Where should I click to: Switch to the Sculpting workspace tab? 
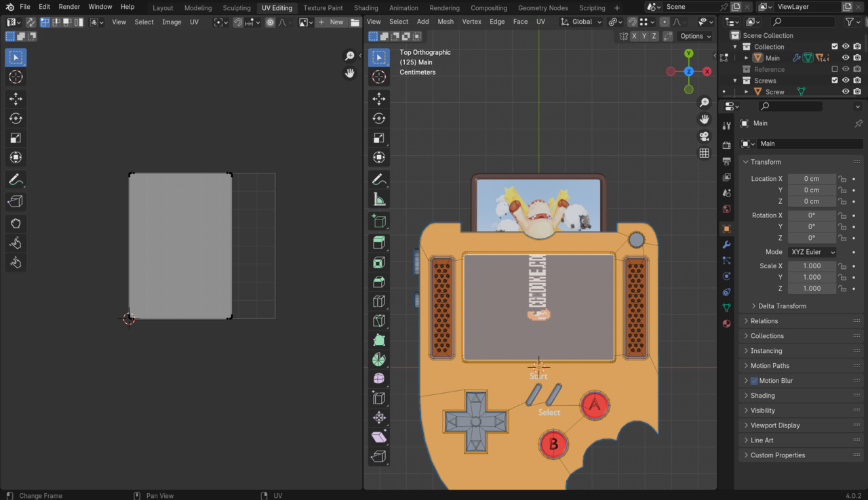click(x=237, y=8)
